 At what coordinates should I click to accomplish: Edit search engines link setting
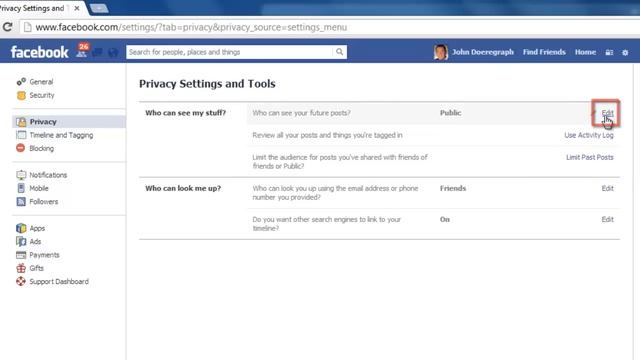coord(607,219)
